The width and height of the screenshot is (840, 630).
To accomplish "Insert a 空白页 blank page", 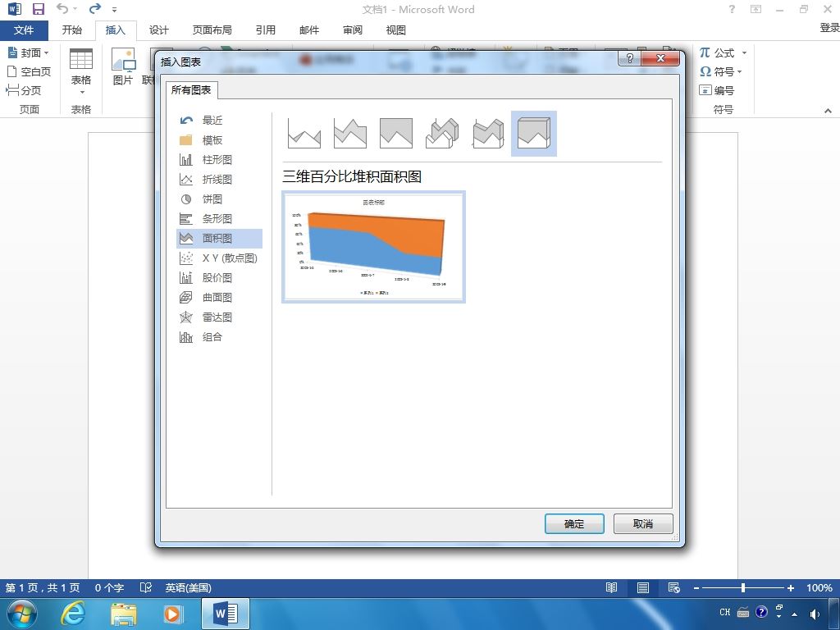I will pos(29,71).
